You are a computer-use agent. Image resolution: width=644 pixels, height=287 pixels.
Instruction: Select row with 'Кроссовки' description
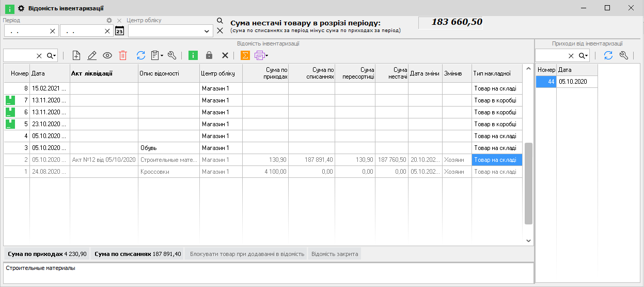168,172
